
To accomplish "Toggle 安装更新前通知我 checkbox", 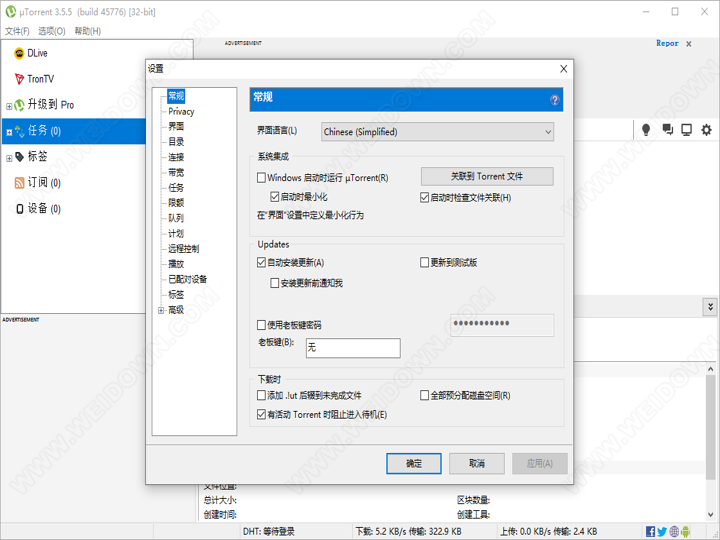I will (x=275, y=283).
